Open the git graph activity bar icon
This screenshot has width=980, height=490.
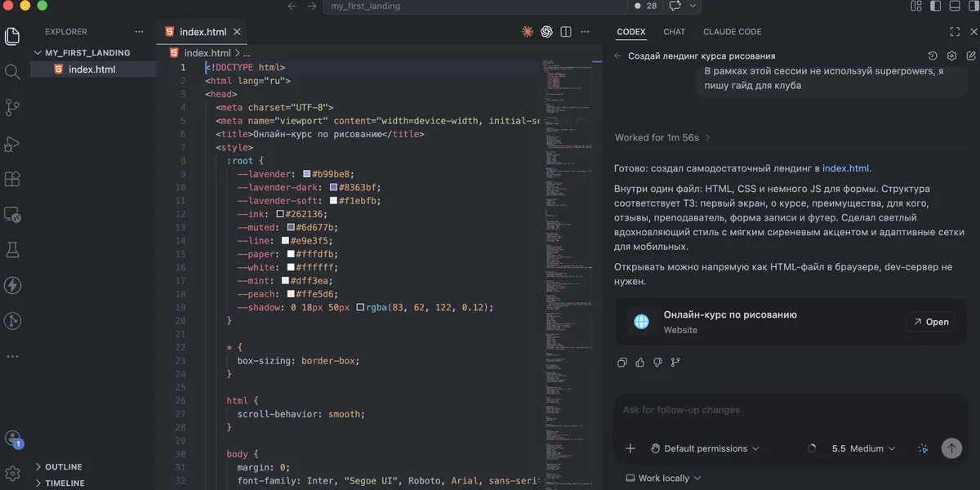pyautogui.click(x=12, y=320)
